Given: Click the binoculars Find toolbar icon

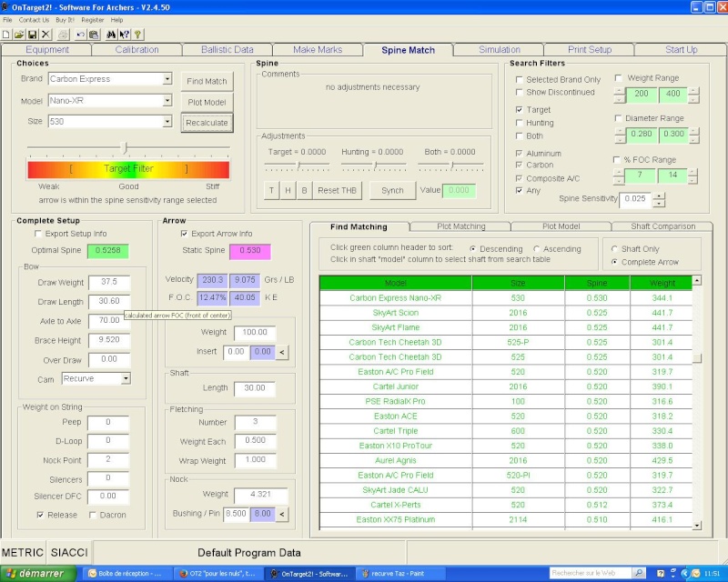Looking at the screenshot, I should coord(111,35).
